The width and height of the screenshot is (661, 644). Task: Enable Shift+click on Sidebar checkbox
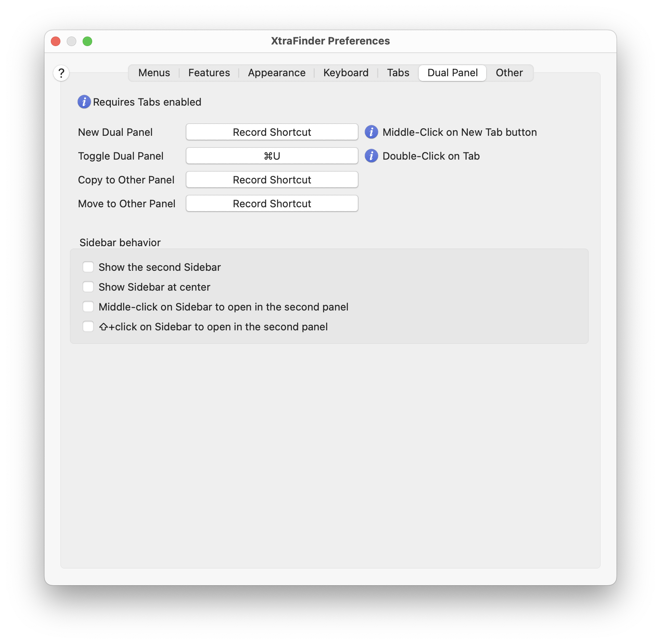(x=88, y=327)
